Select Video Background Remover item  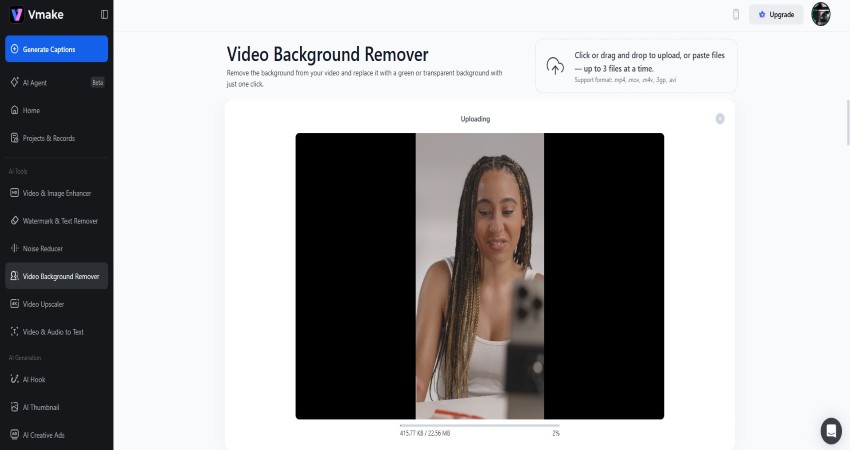(60, 276)
